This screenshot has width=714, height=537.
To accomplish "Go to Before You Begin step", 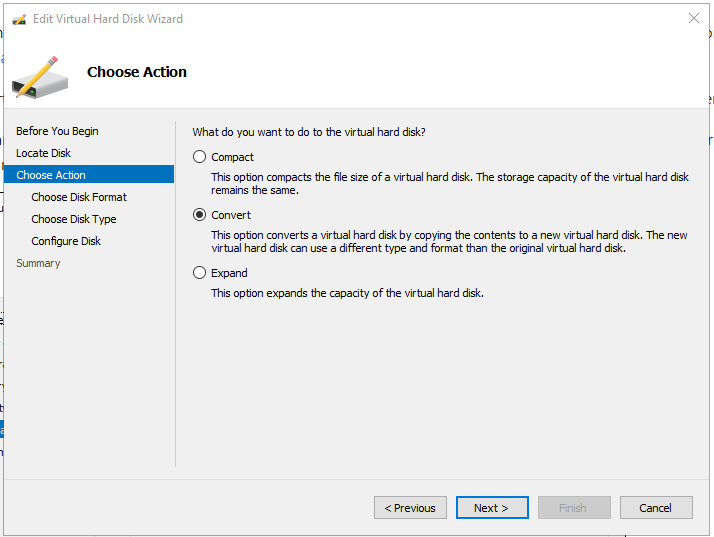I will [x=57, y=131].
